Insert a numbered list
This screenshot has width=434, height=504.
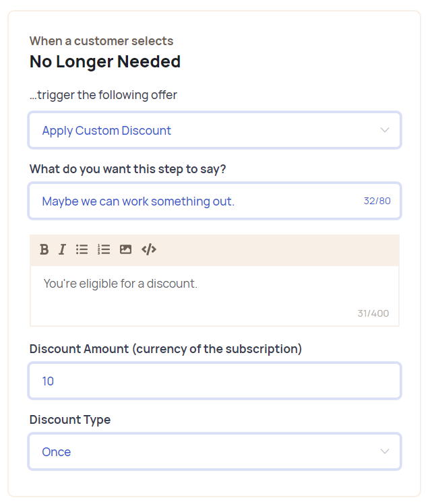[103, 249]
